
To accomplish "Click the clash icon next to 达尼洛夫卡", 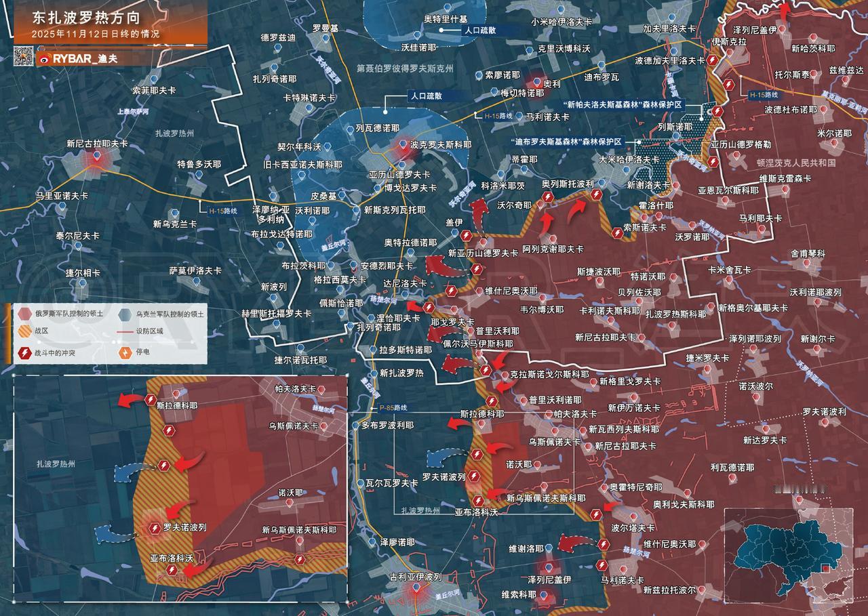I will [x=429, y=307].
